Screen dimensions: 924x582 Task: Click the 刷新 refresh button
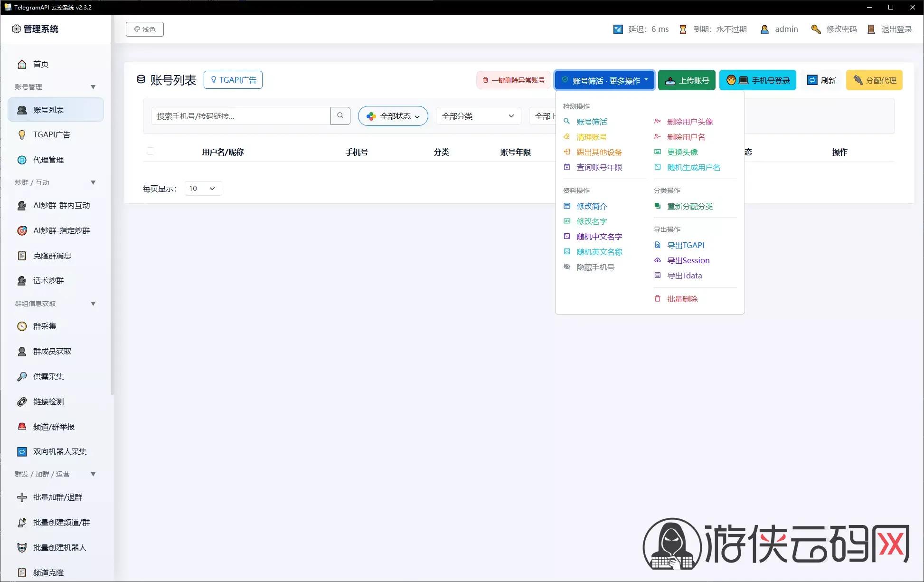822,80
